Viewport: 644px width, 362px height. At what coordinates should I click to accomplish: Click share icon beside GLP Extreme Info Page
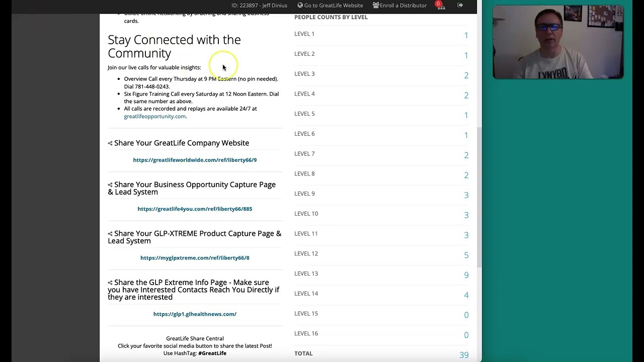pyautogui.click(x=110, y=283)
